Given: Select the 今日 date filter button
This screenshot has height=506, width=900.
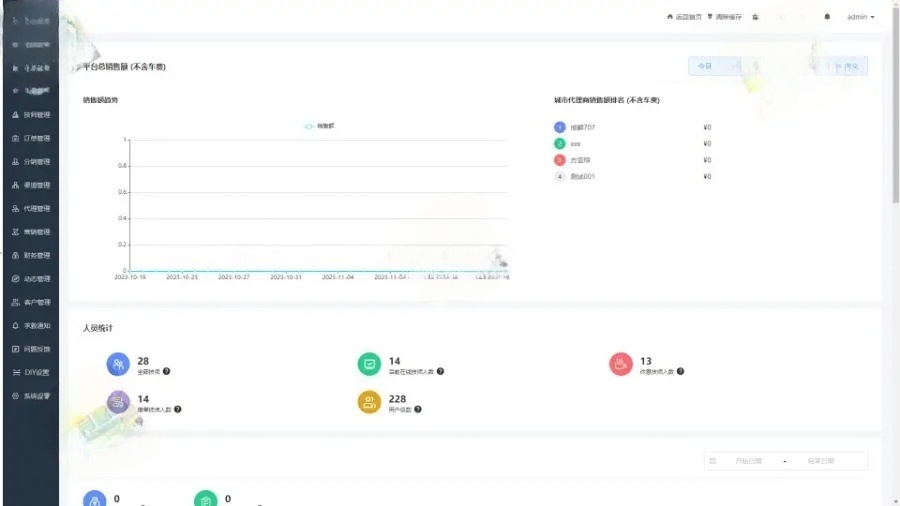Looking at the screenshot, I should [704, 66].
